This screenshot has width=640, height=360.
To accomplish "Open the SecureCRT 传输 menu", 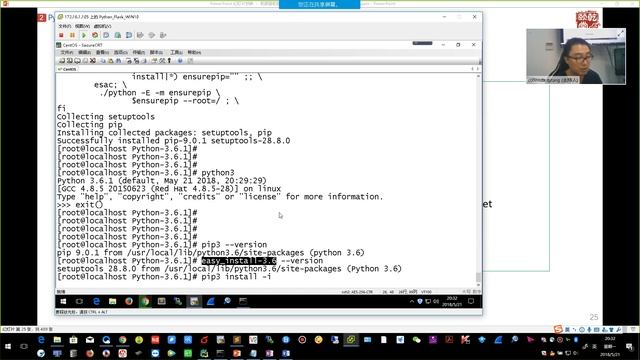I will pos(139,52).
